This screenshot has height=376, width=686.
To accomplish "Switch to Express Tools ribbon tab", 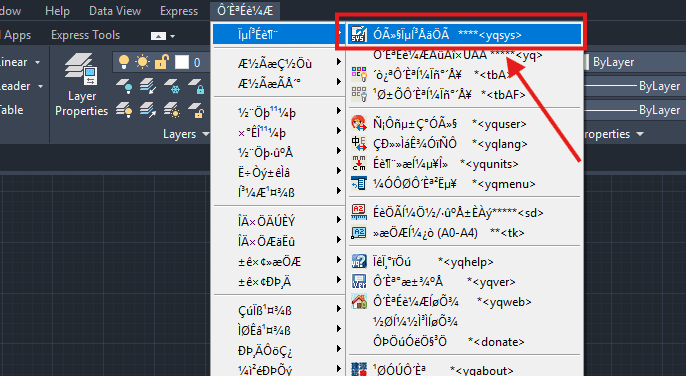I will coord(85,35).
